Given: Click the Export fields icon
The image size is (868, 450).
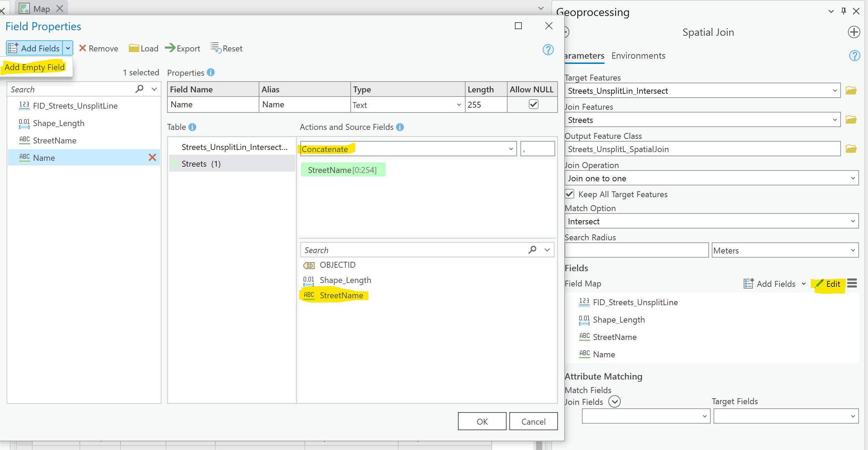Looking at the screenshot, I should tap(170, 48).
